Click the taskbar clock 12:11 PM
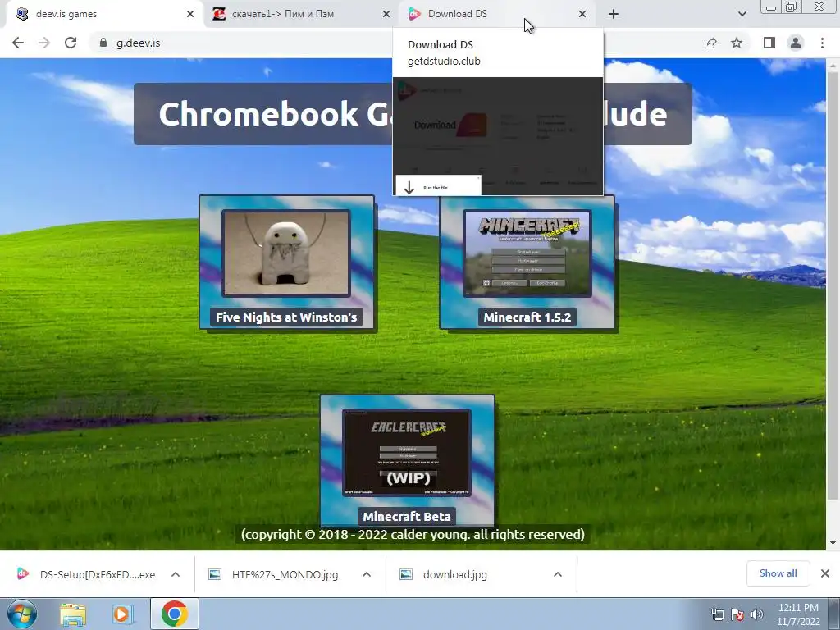 798,614
